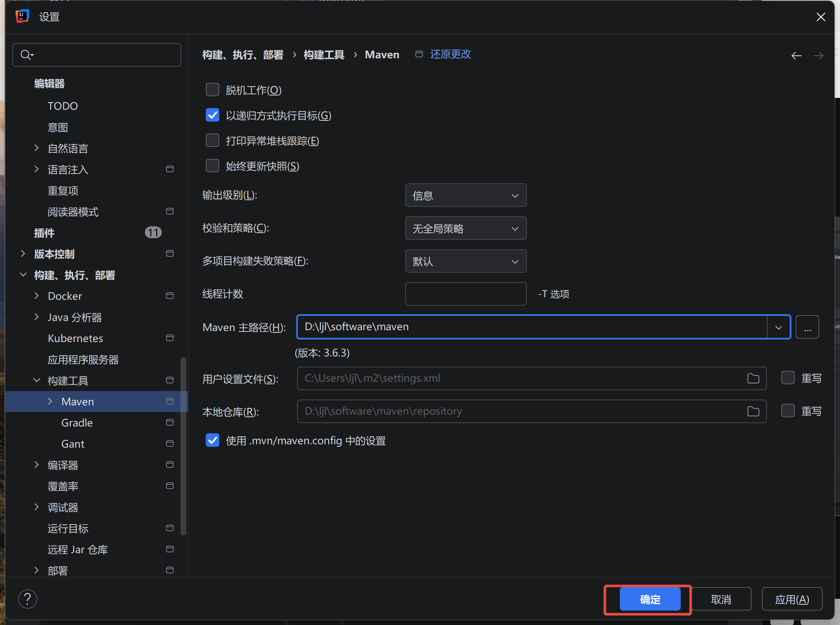This screenshot has width=840, height=625.
Task: Click the browse ellipsis button for Maven home
Action: click(x=807, y=327)
